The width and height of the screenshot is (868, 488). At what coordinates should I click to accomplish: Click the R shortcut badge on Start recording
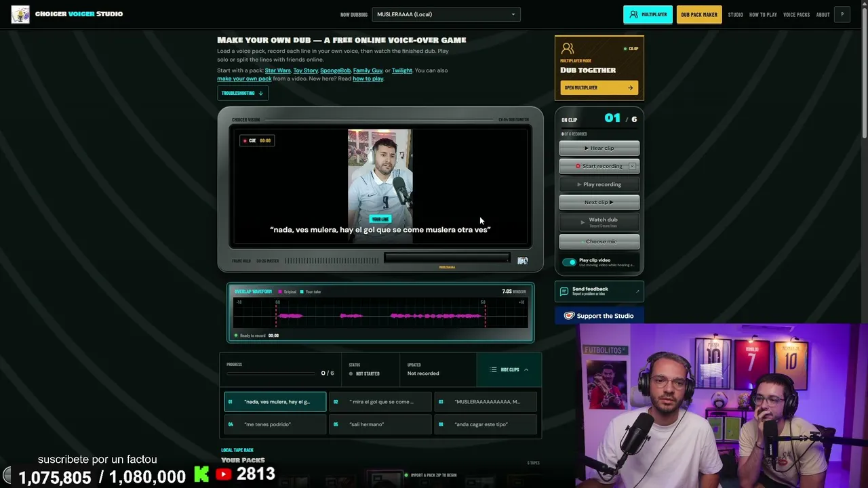click(632, 166)
